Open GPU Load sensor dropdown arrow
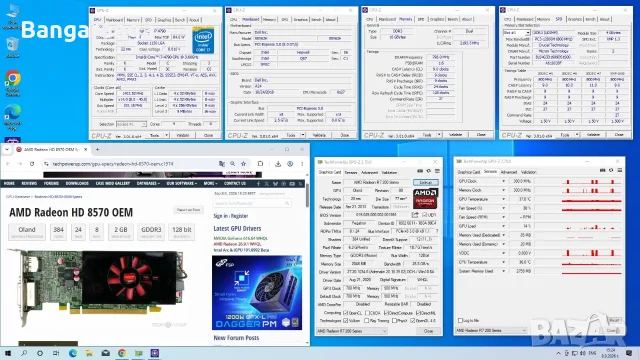The height and width of the screenshot is (360, 640). pyautogui.click(x=503, y=226)
